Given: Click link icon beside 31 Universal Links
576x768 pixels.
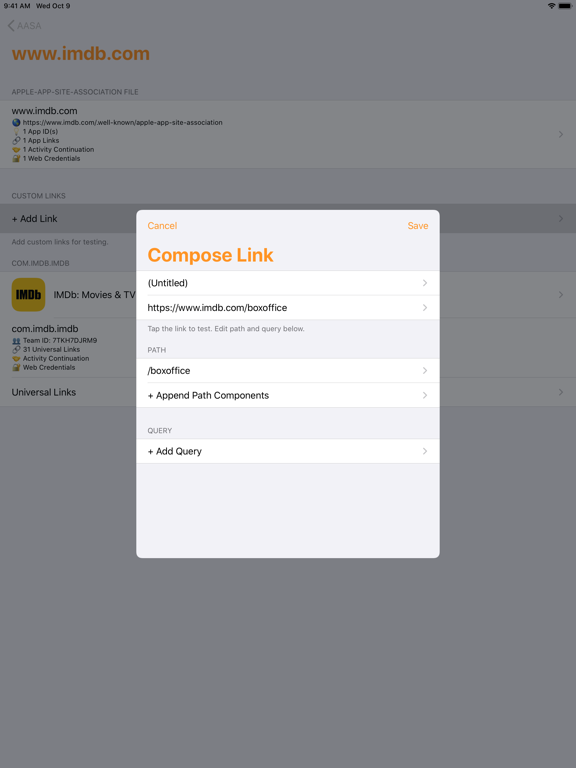Looking at the screenshot, I should [16, 350].
